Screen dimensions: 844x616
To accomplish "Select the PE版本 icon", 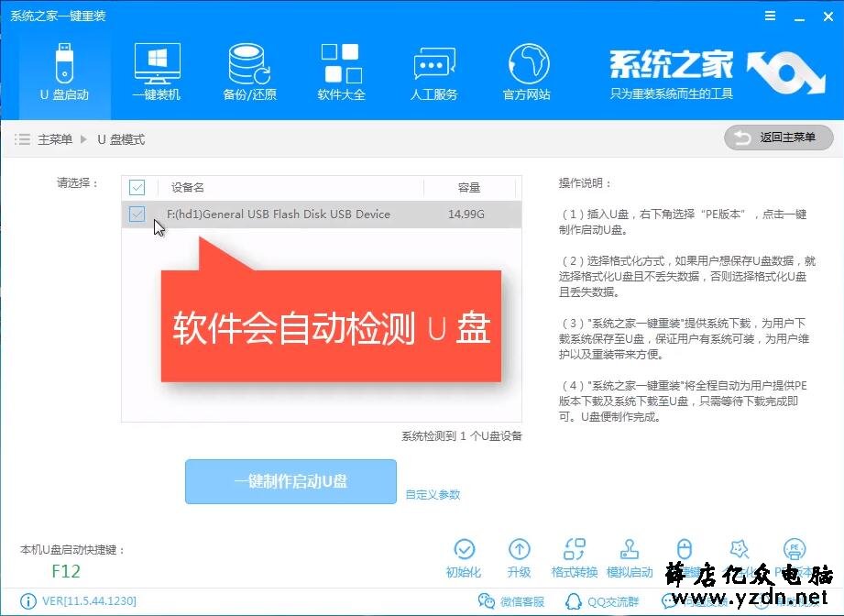I will 795,550.
